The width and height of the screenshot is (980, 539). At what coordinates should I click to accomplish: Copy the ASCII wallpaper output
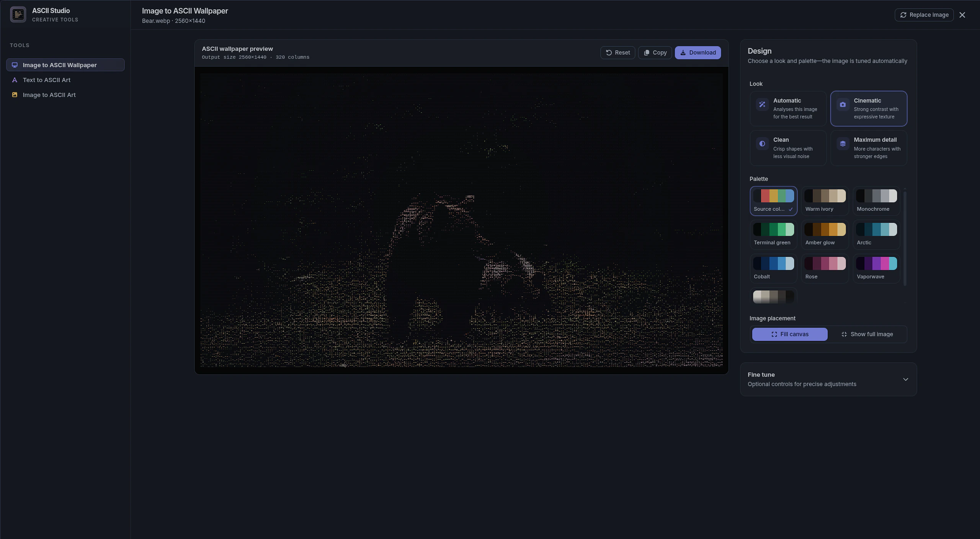pyautogui.click(x=655, y=52)
